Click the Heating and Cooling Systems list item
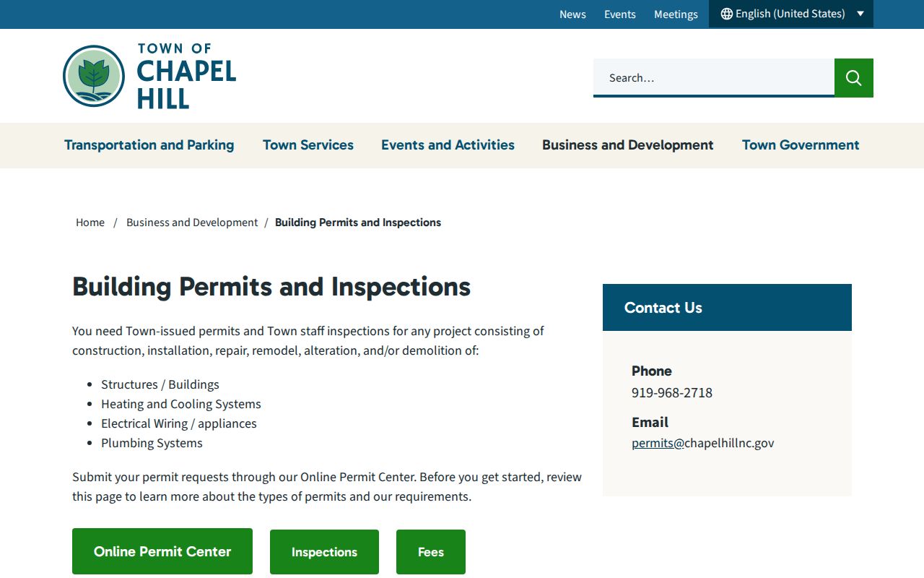This screenshot has width=924, height=578. click(x=181, y=404)
